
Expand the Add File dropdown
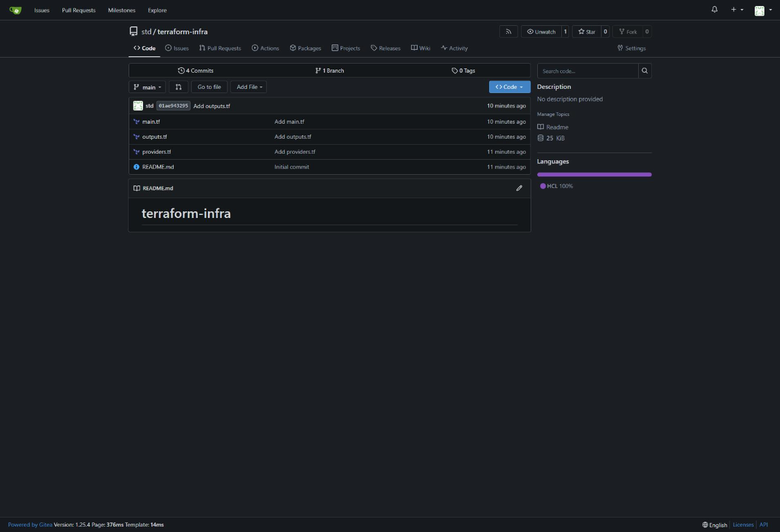click(x=249, y=87)
